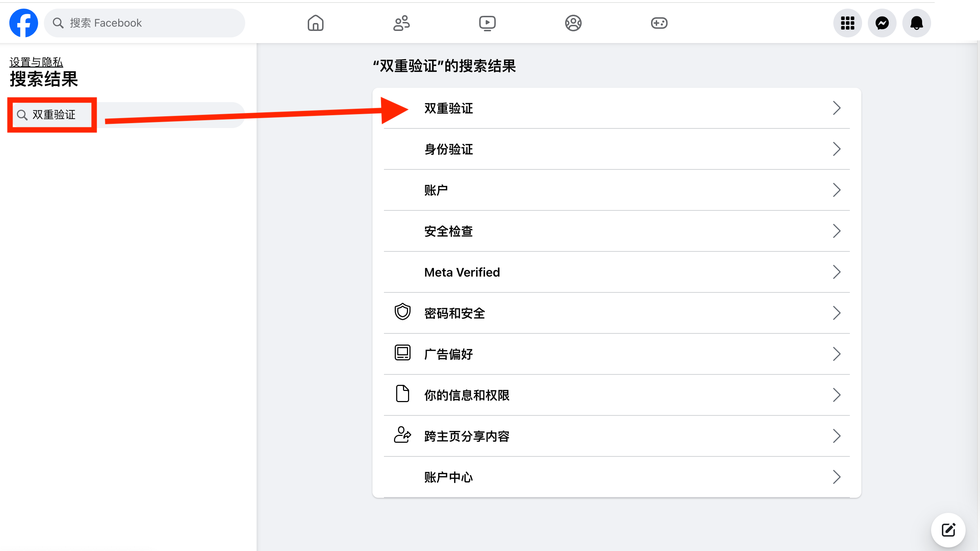Click chevron on the 密码和安全 row
Viewport: 980px width, 551px height.
point(836,313)
